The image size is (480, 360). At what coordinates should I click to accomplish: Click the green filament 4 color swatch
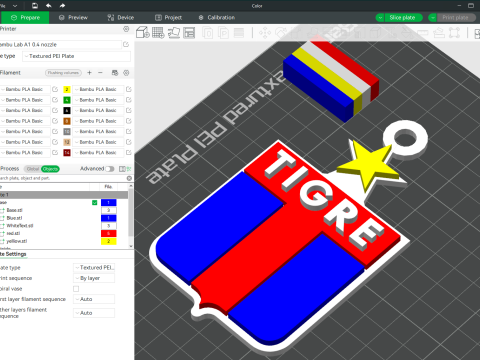[x=67, y=100]
